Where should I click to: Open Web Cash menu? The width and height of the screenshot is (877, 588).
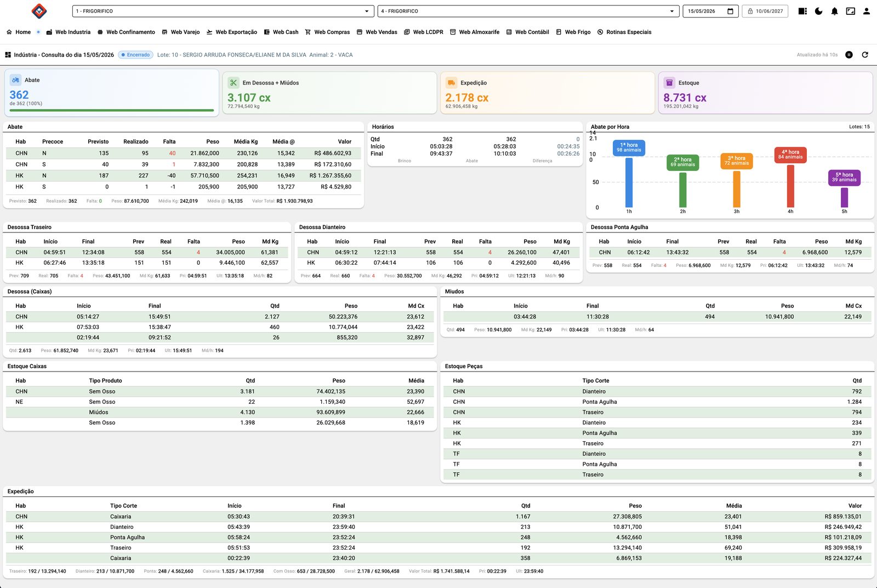[281, 32]
